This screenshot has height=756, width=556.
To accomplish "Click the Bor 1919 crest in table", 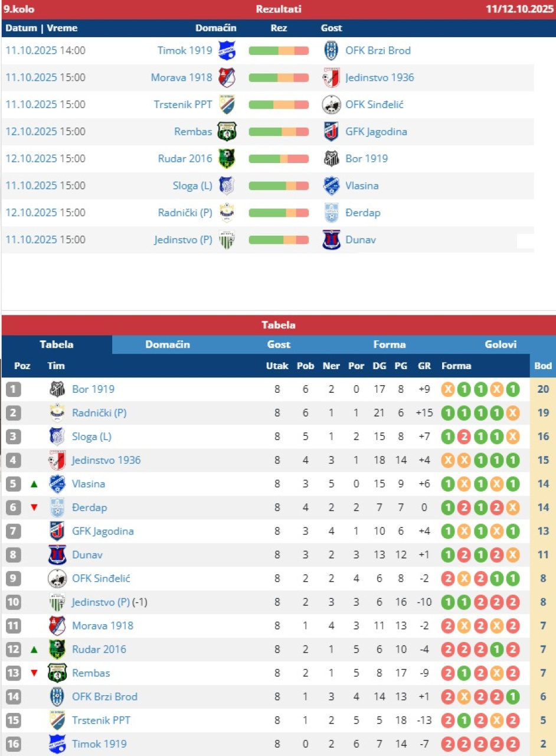I will click(57, 389).
